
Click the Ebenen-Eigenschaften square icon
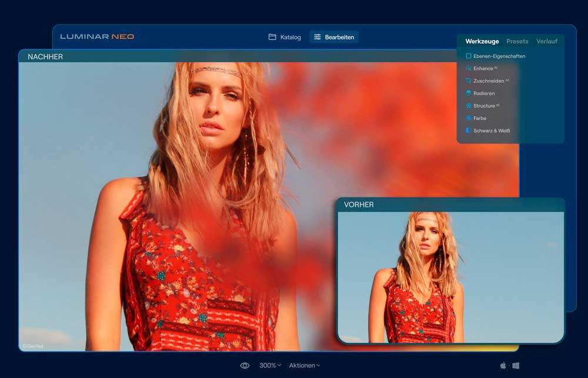(469, 56)
